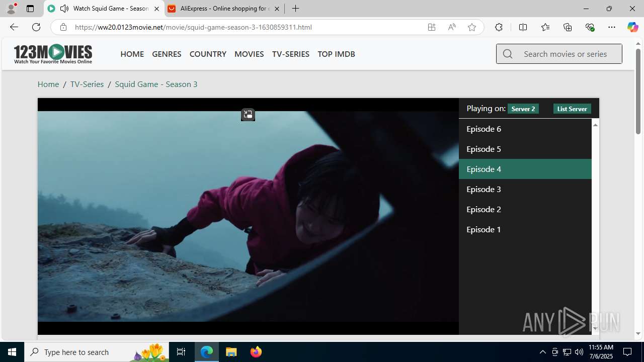Click the picture-in-picture icon on video

(248, 115)
